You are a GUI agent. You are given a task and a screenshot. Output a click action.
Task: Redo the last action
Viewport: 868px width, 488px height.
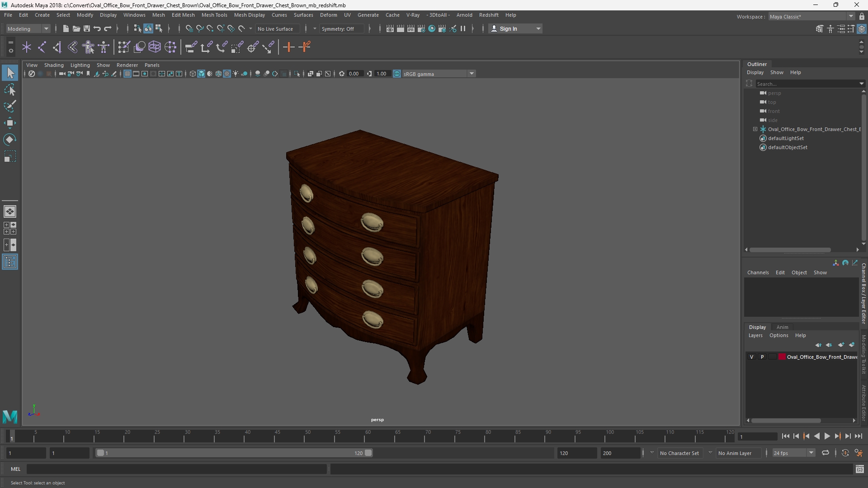click(x=108, y=28)
